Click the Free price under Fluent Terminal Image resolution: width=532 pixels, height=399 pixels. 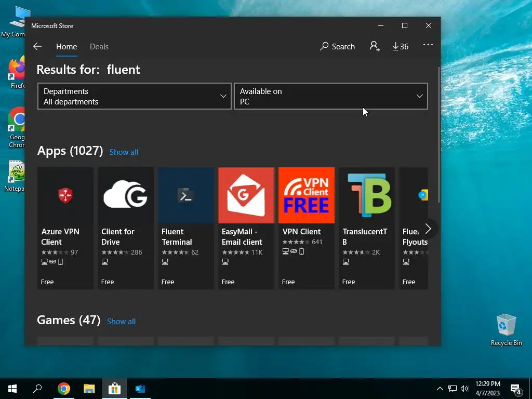tap(168, 282)
